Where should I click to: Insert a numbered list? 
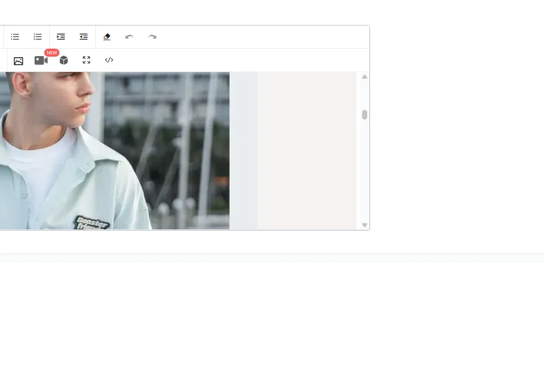pyautogui.click(x=37, y=37)
